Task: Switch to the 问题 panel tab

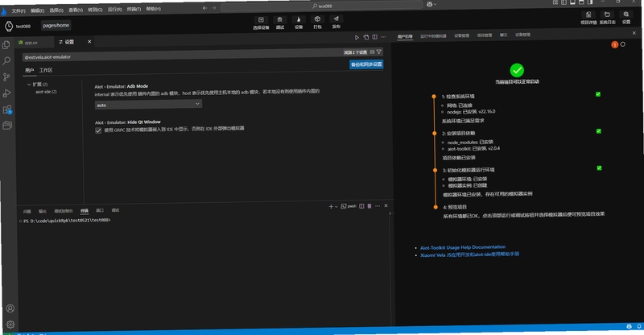Action: [27, 211]
